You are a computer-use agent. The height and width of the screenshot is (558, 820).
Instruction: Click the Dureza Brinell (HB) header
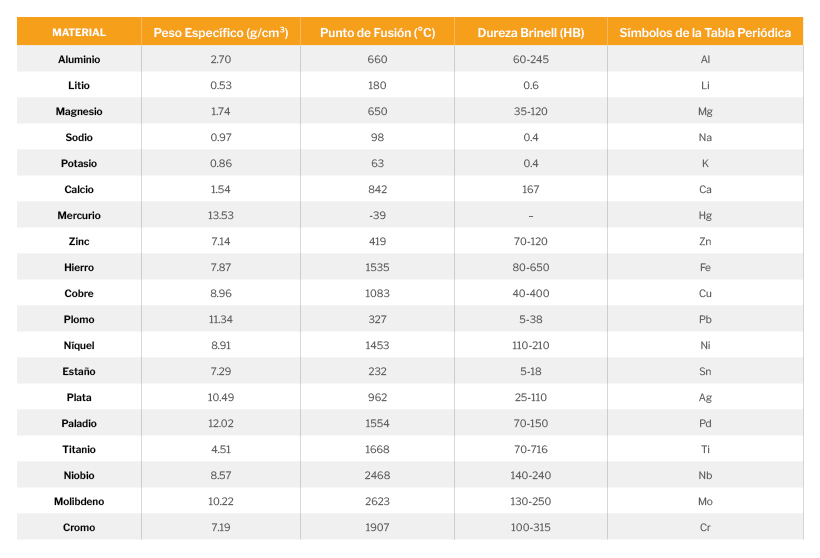coord(530,33)
